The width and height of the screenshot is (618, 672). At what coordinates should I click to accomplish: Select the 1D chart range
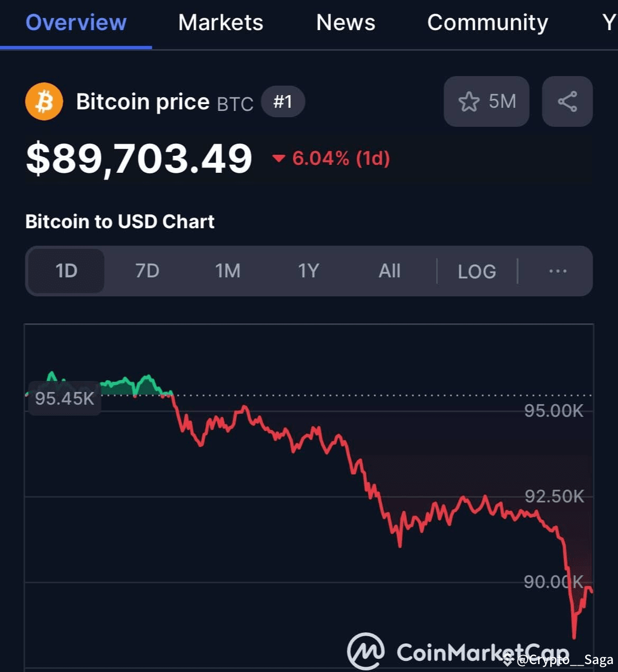point(66,271)
